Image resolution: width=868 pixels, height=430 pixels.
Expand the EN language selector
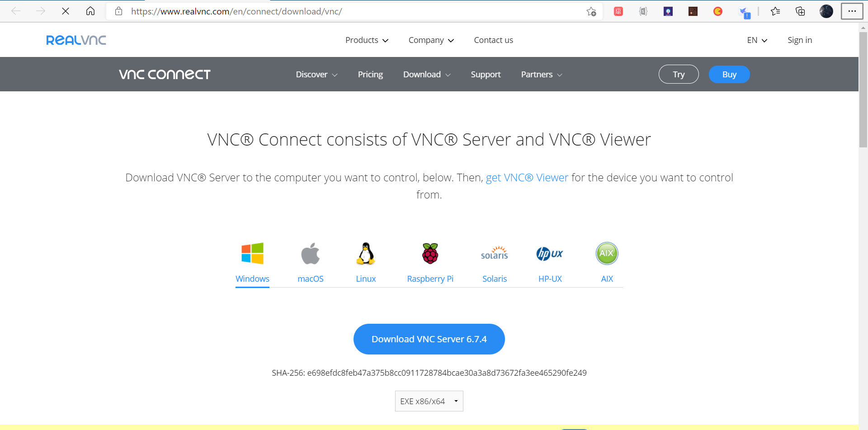[756, 40]
